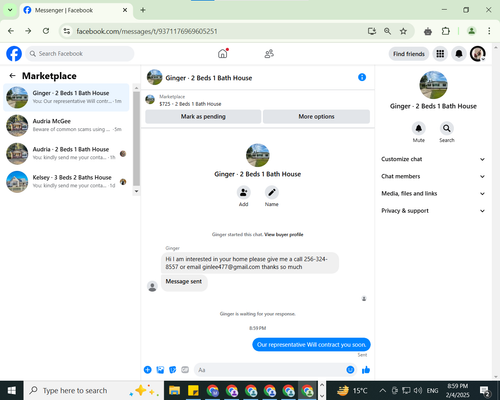Show hidden system tray icons
Image resolution: width=500 pixels, height=400 pixels.
click(x=383, y=390)
